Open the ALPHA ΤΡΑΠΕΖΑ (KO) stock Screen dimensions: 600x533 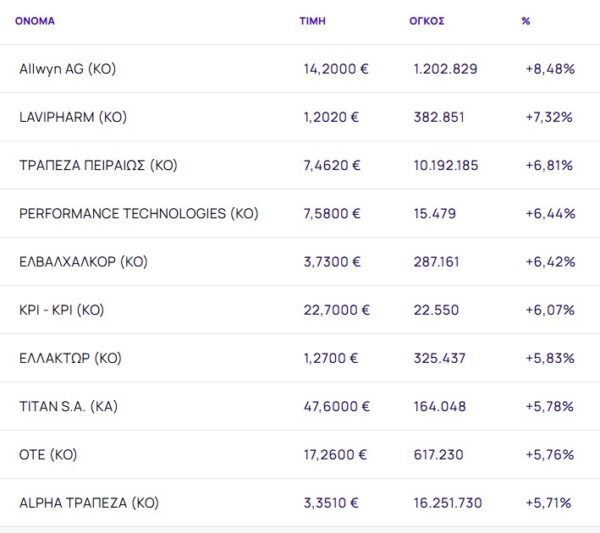tap(89, 503)
